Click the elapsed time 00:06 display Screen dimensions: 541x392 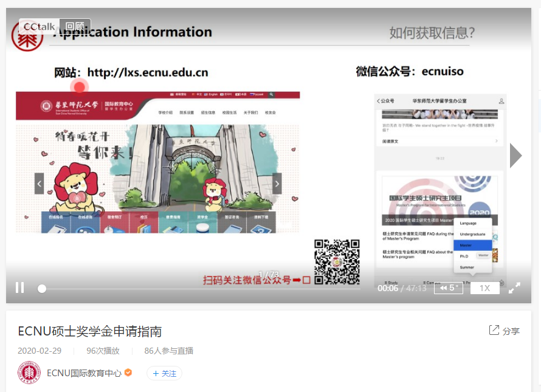point(388,288)
